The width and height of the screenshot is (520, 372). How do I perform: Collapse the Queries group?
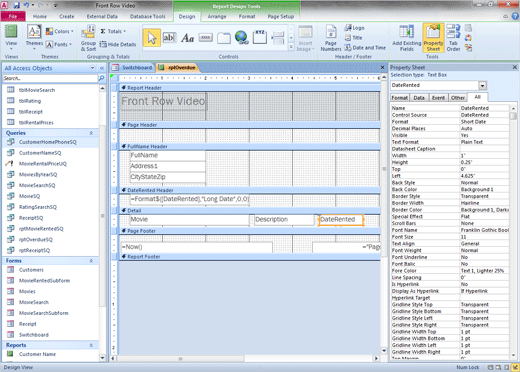coord(91,133)
